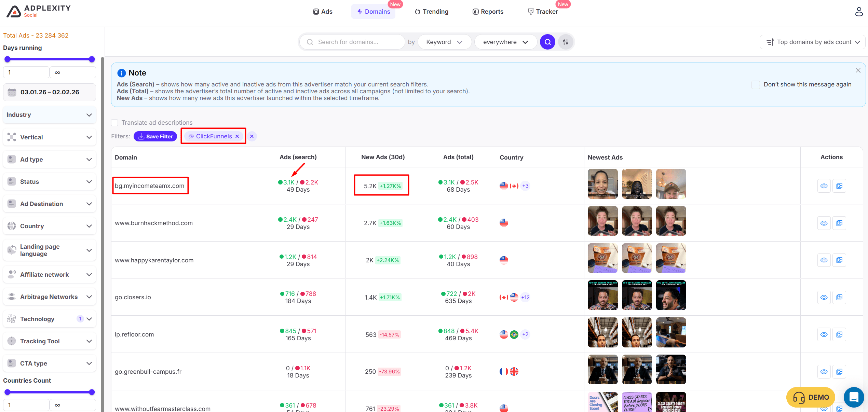Viewport: 868px width, 412px height.
Task: Open the date range calendar picker
Action: pyautogui.click(x=49, y=92)
